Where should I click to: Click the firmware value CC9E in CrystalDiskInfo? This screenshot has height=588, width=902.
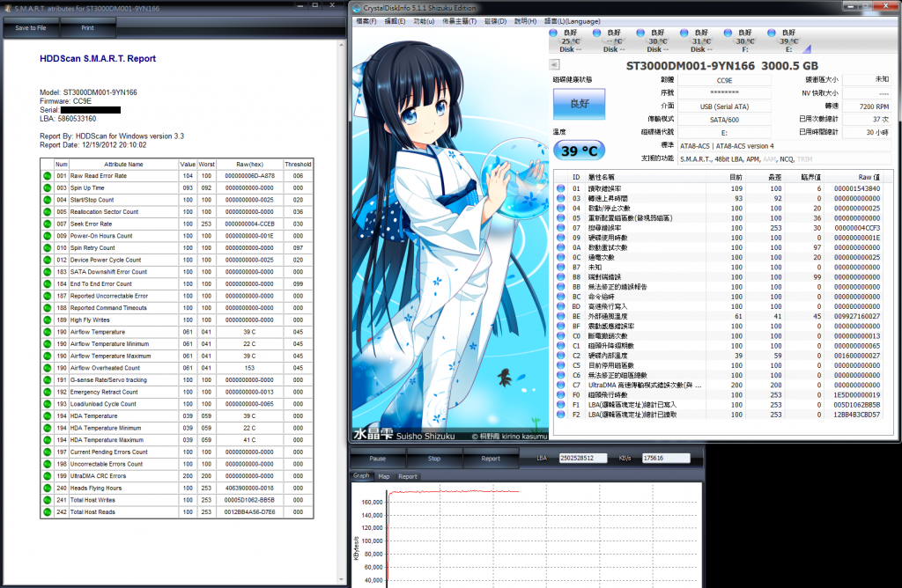(724, 80)
